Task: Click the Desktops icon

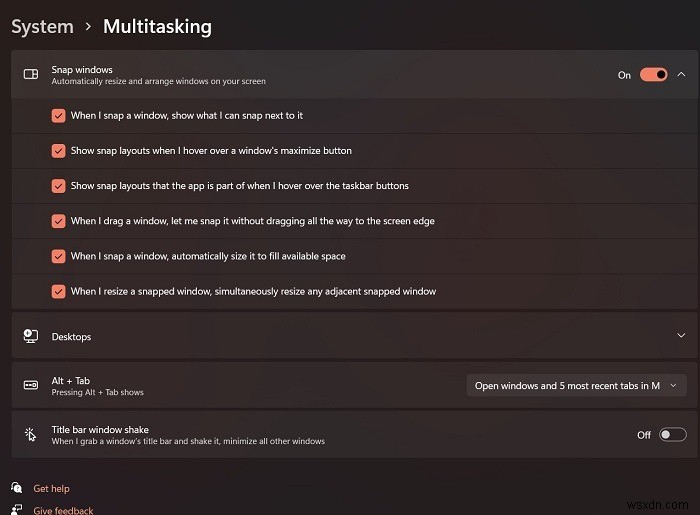Action: [31, 337]
